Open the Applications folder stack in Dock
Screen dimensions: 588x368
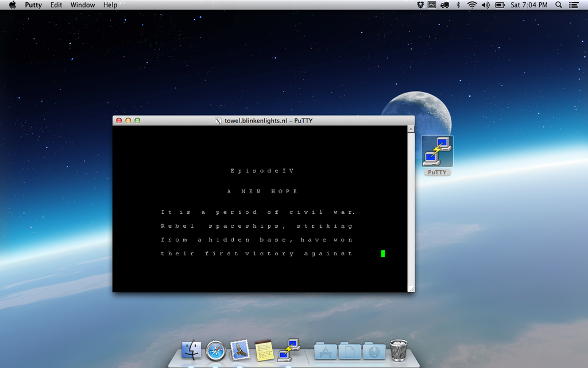pyautogui.click(x=325, y=351)
